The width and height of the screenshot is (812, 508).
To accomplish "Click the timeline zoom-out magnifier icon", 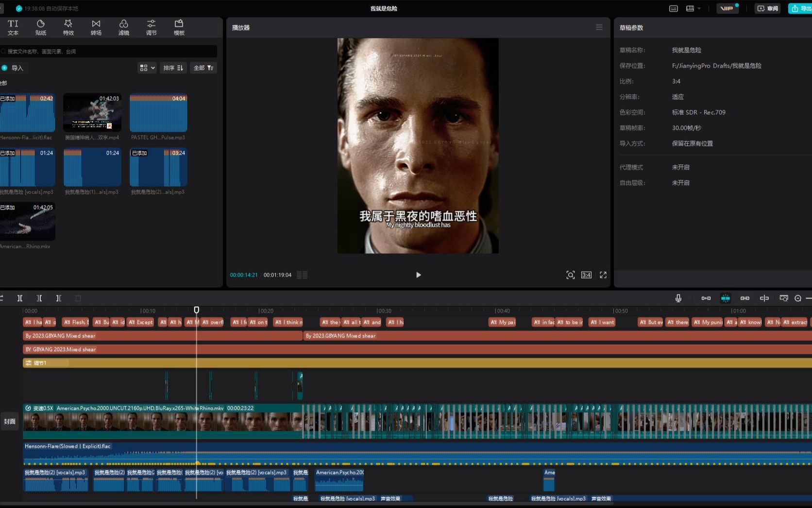I will click(x=797, y=298).
